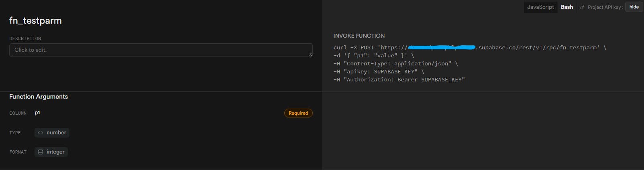
Task: Click the -d p1 value data line
Action: [x=373, y=56]
